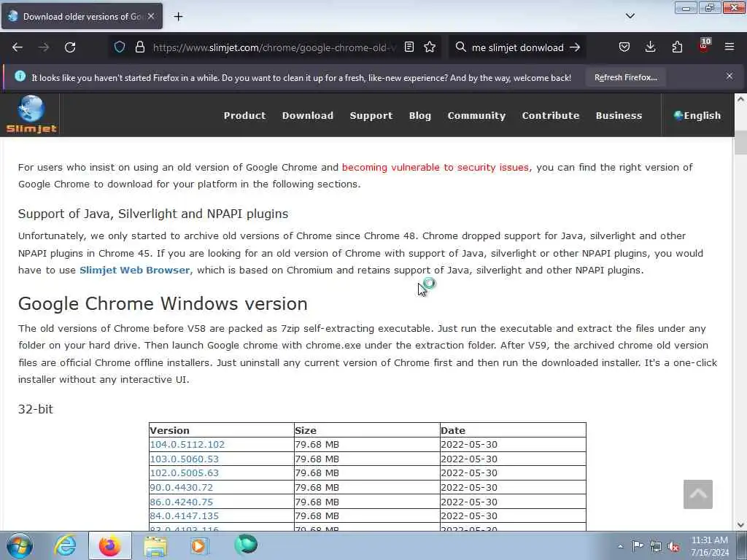Click the page scrollbar up arrow
This screenshot has height=560, width=747.
coord(740,99)
